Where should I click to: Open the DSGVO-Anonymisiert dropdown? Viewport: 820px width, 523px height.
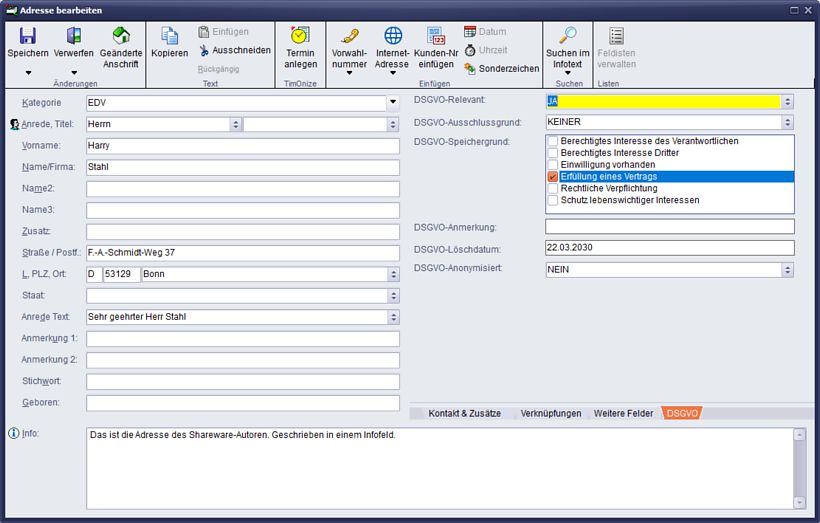pos(787,270)
